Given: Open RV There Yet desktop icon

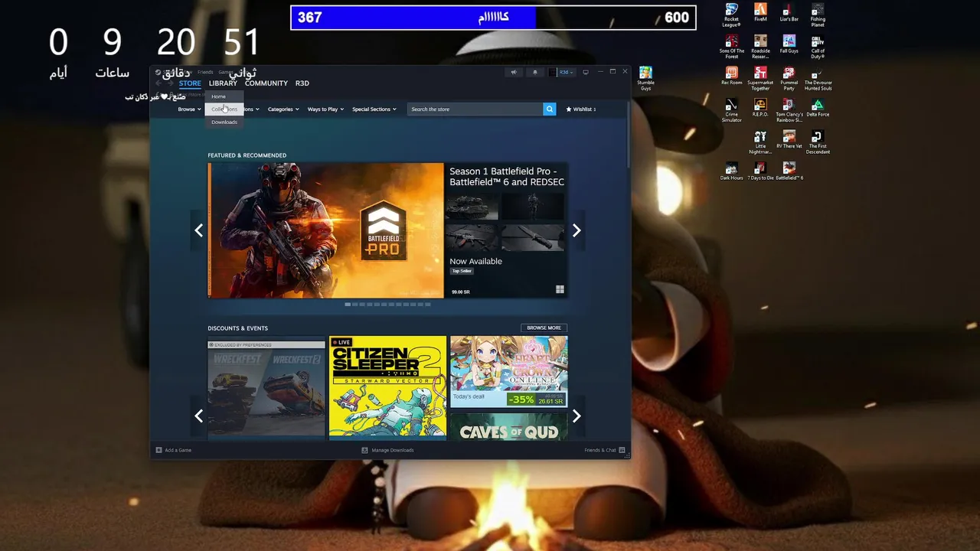Looking at the screenshot, I should tap(789, 140).
